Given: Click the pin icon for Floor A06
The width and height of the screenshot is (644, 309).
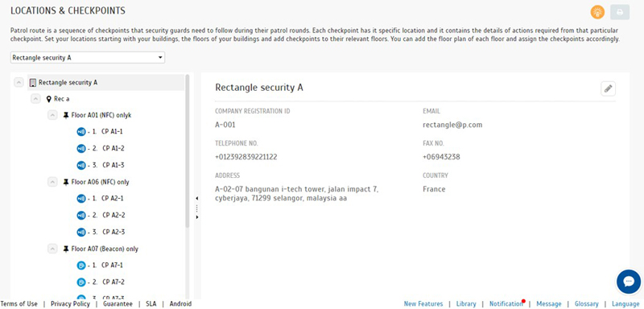Looking at the screenshot, I should pos(66,182).
